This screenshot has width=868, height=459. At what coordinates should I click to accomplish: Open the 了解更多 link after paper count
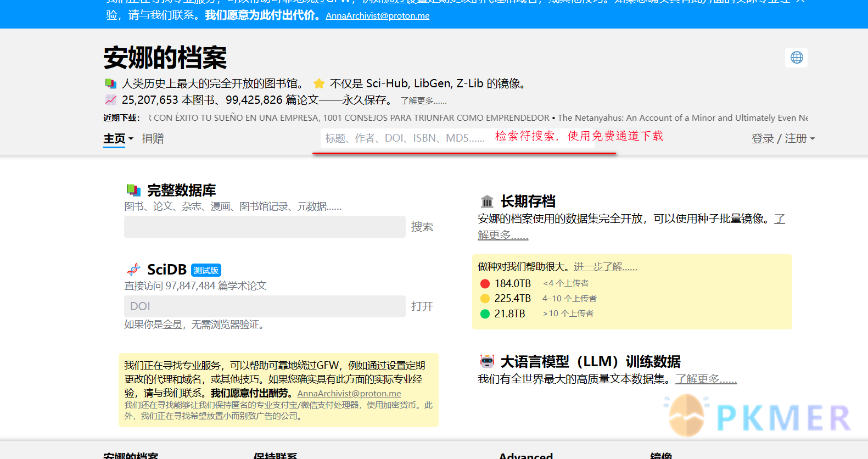coord(423,101)
